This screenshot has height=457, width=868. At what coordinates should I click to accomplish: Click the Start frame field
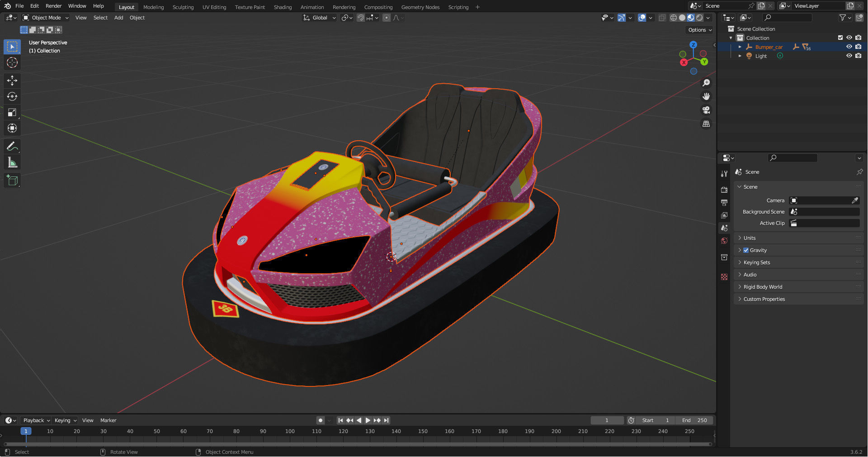(x=656, y=420)
